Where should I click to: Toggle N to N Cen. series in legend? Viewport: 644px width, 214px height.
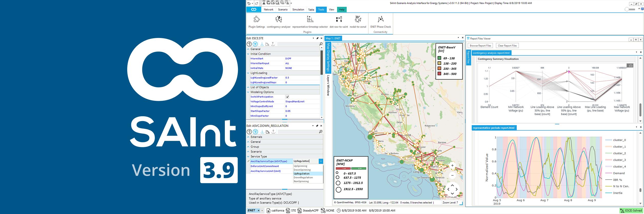[617, 186]
